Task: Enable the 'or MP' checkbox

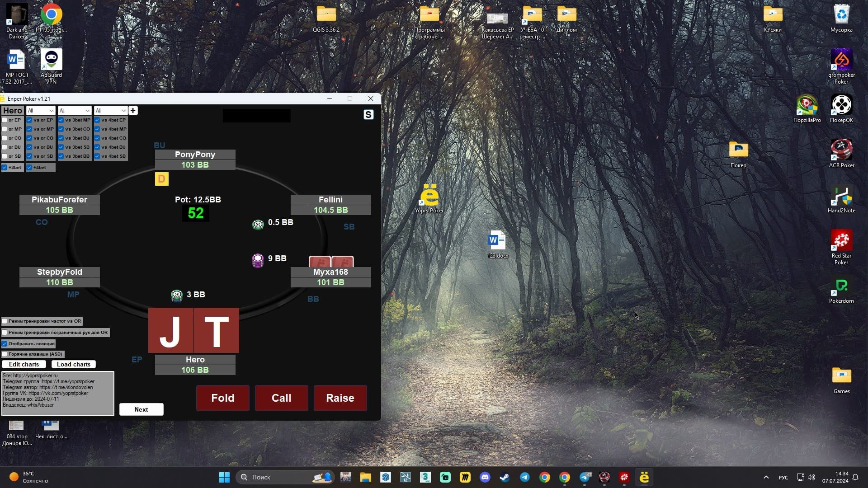Action: [5, 129]
